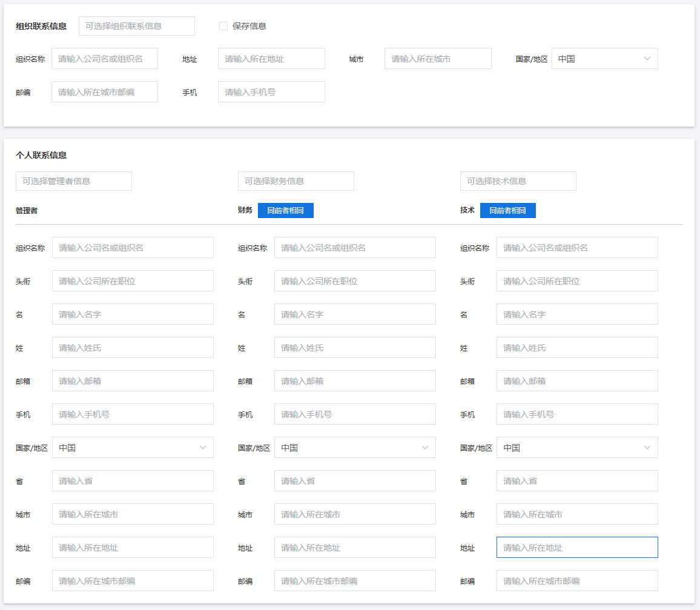
Task: Click 技术 名 input field
Action: [x=577, y=314]
